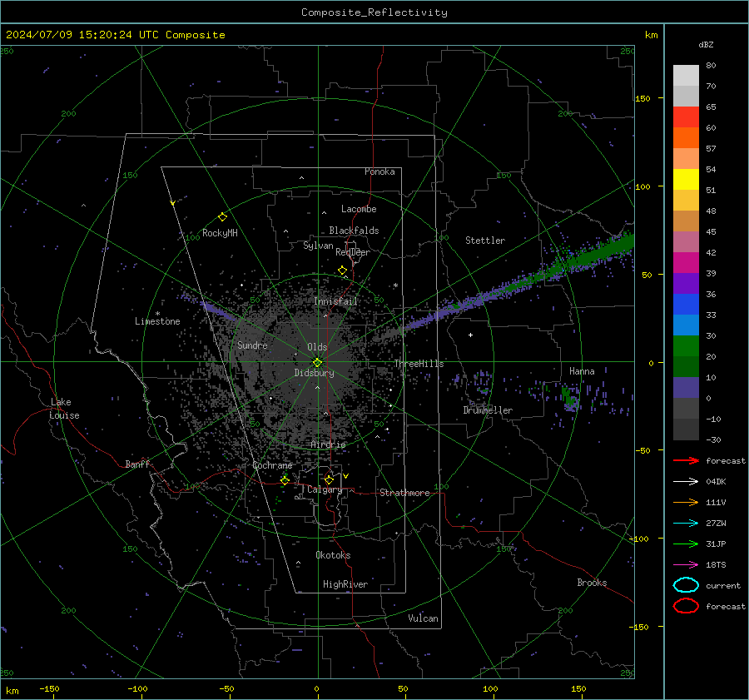Select the white 04DK arrow legend icon

point(686,482)
